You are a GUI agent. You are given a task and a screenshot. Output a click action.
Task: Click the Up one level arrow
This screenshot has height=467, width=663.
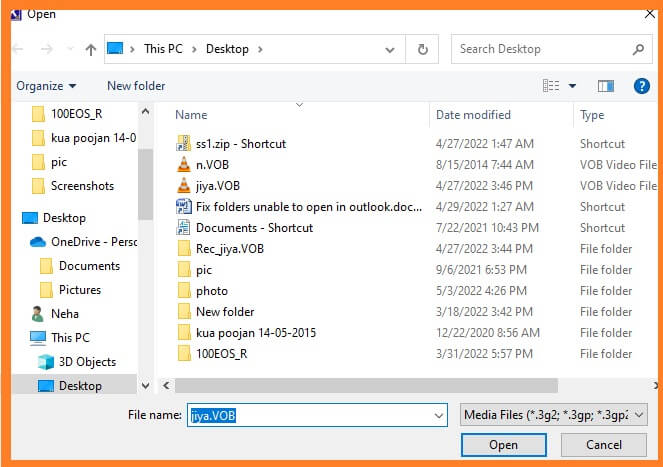click(x=91, y=49)
